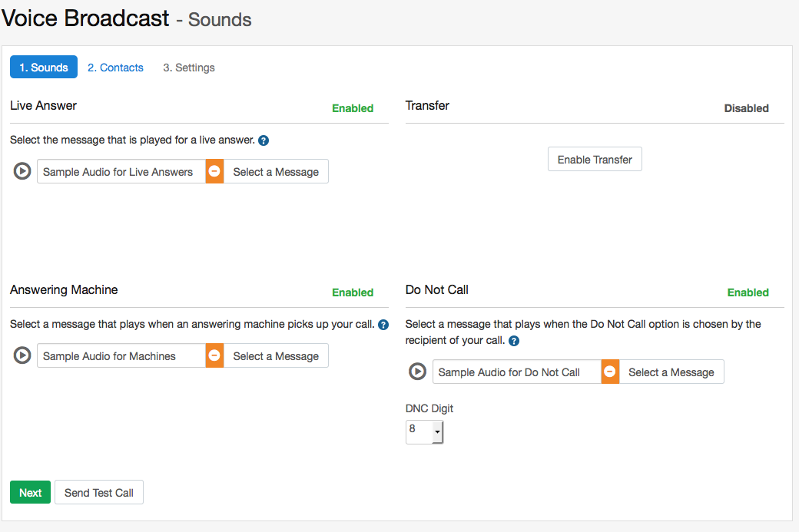799x532 pixels.
Task: Click the Sample Audio for Live Answers field
Action: [x=119, y=171]
